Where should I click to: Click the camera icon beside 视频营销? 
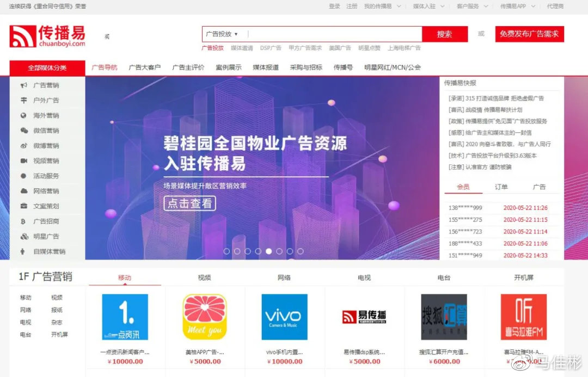click(23, 161)
